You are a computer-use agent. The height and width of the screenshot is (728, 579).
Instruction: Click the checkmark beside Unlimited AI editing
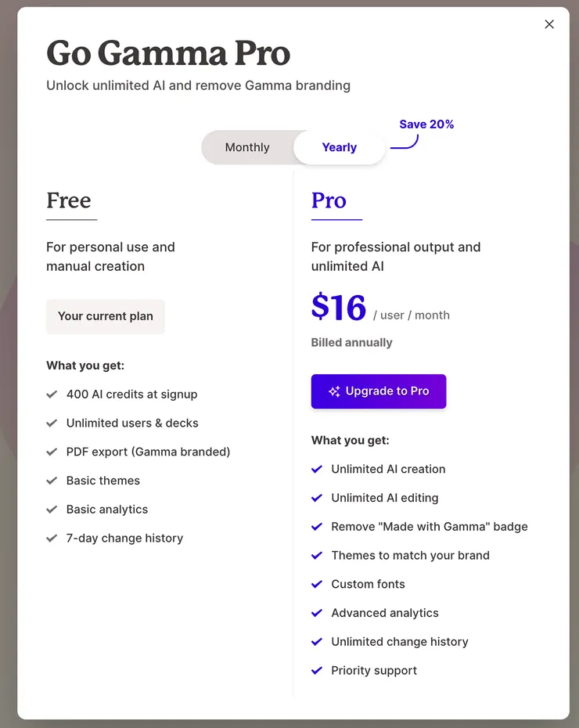coord(317,498)
